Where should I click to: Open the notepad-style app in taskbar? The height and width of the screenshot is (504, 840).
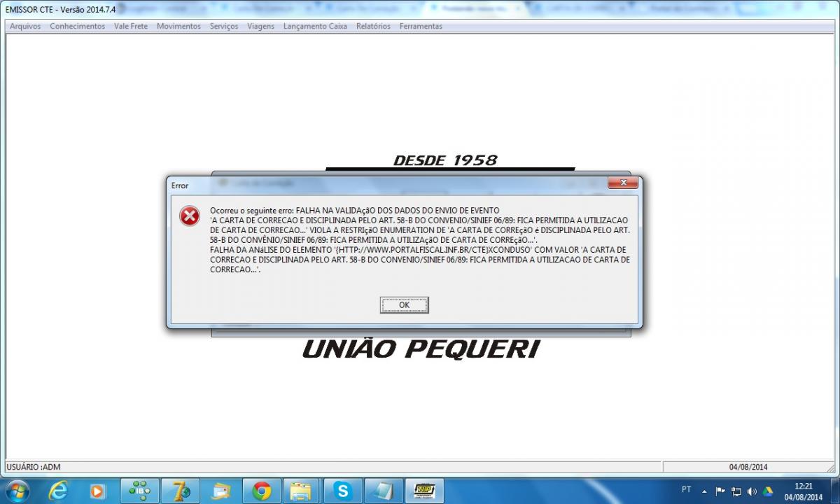pos(383,491)
